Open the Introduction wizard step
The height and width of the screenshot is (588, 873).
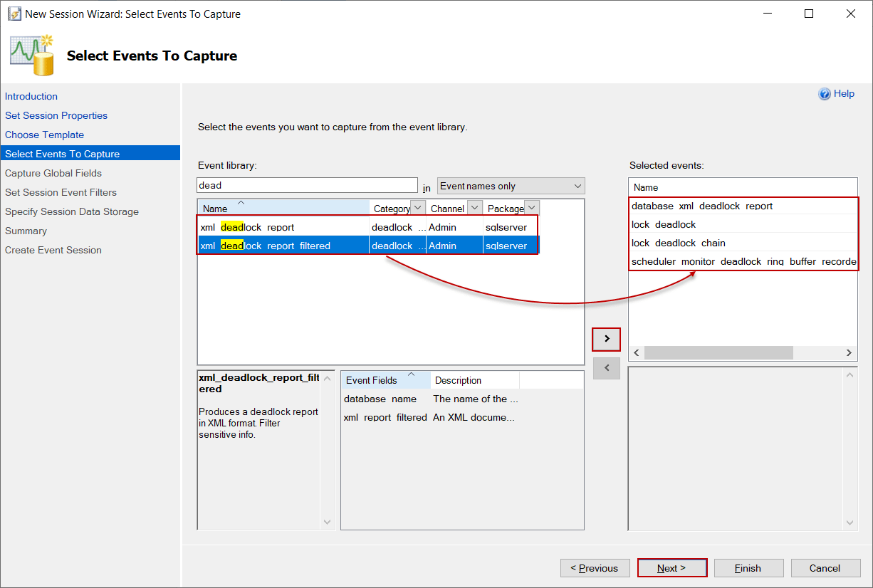point(31,96)
